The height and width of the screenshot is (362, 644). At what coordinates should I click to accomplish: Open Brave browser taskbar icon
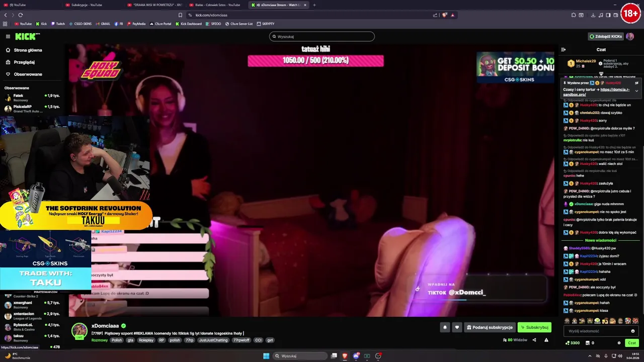coord(345,356)
